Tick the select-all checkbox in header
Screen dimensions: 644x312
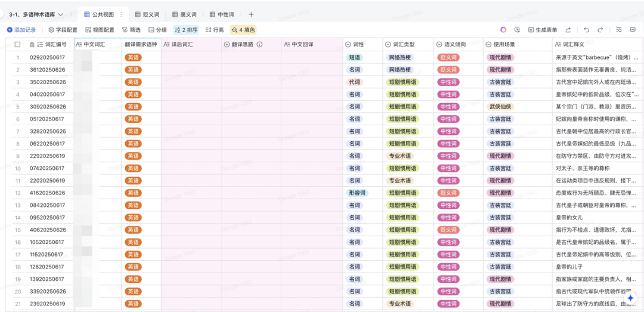coord(17,44)
